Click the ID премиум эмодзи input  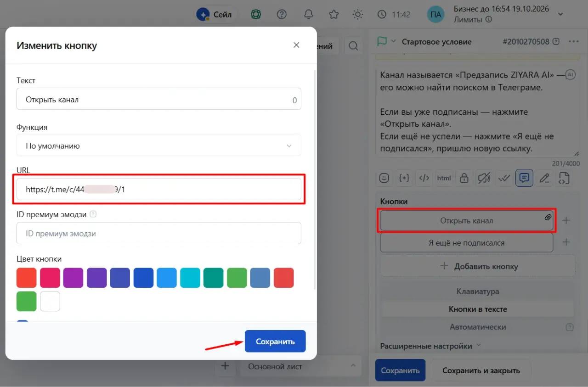pos(158,233)
